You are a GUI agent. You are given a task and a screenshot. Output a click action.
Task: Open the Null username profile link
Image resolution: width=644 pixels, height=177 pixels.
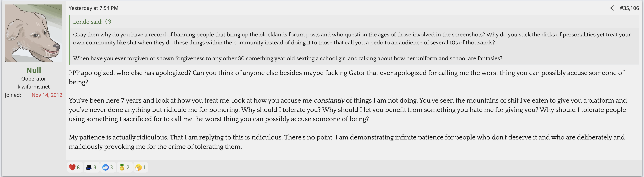(34, 70)
